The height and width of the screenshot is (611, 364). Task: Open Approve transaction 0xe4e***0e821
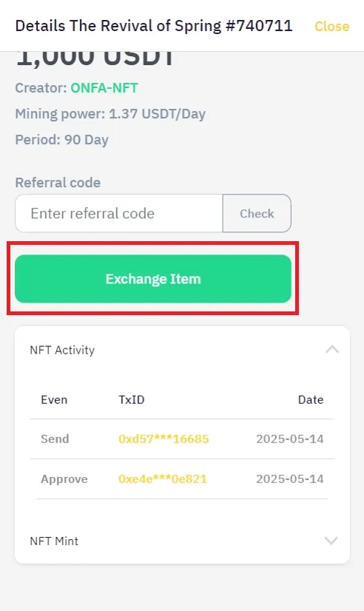pos(163,479)
